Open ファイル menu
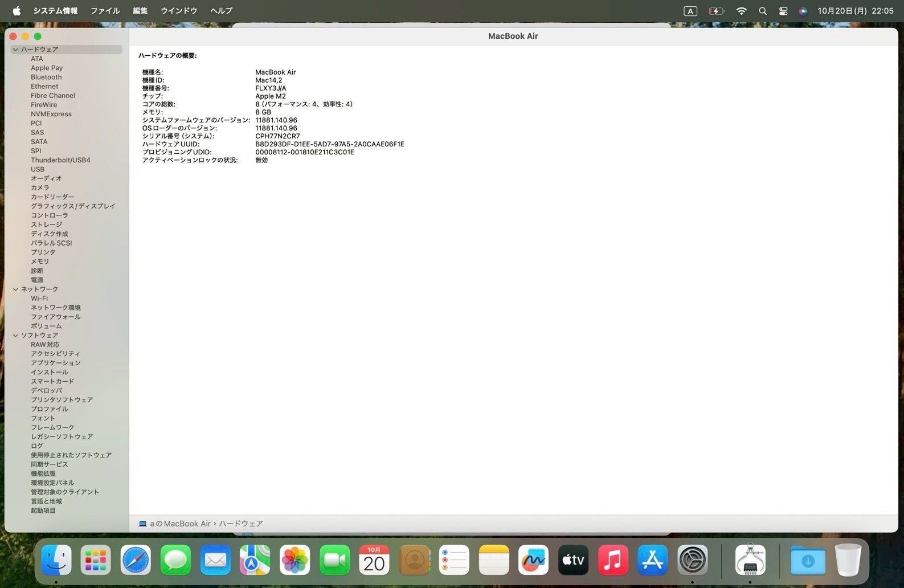Viewport: 904px width, 588px height. pos(105,11)
